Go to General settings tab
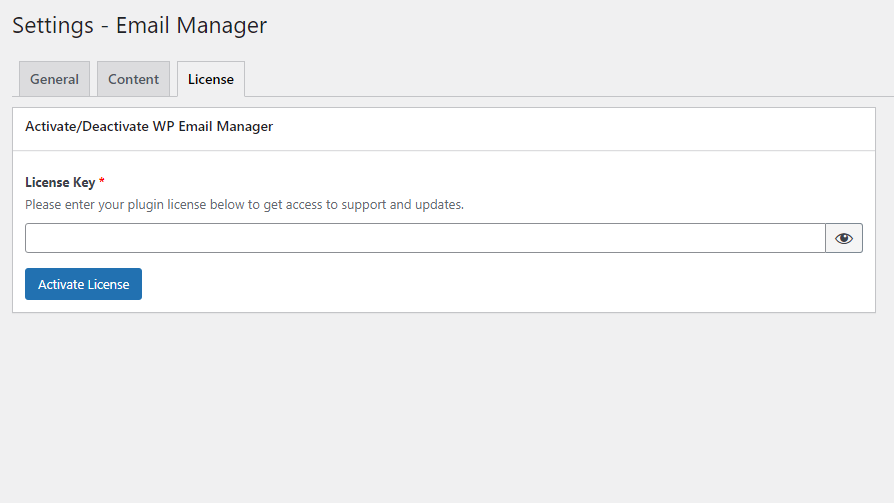The width and height of the screenshot is (894, 503). [54, 79]
